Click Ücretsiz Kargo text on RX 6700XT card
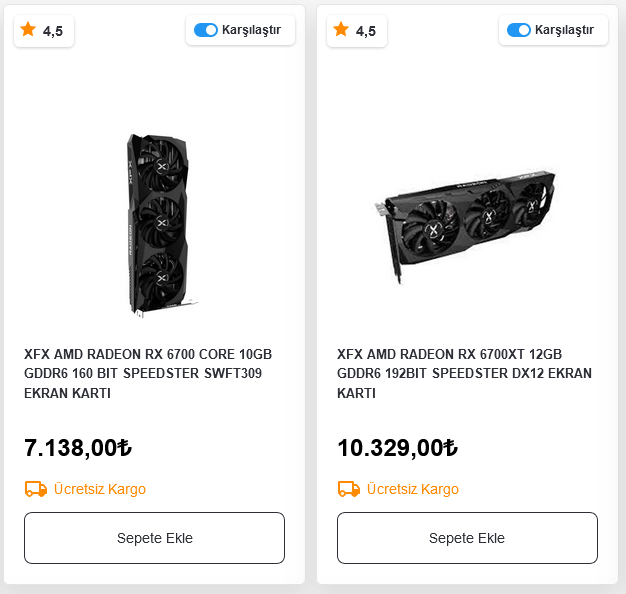The image size is (626, 594). click(413, 489)
